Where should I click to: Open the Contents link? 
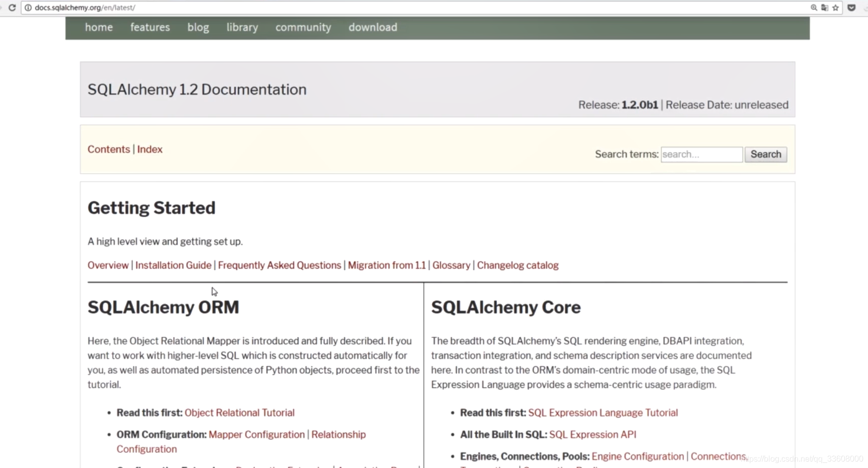pos(109,149)
